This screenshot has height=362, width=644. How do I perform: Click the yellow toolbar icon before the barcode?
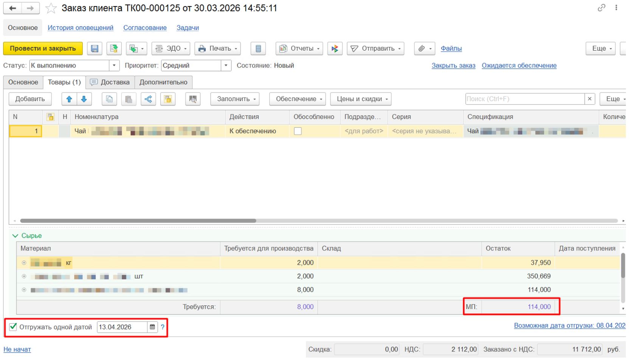click(x=168, y=99)
